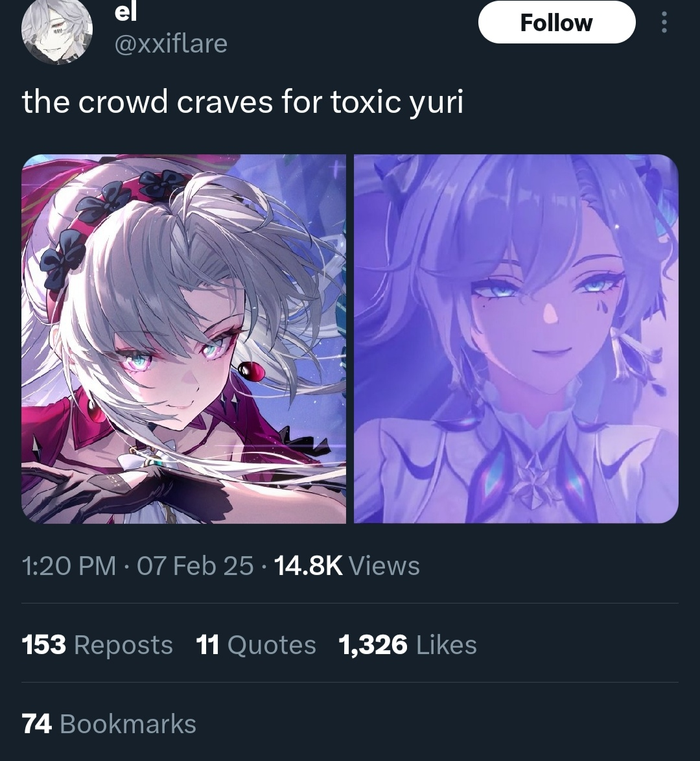The image size is (700, 761).
Task: Visit the @xxiflare handle link
Action: pos(171,44)
